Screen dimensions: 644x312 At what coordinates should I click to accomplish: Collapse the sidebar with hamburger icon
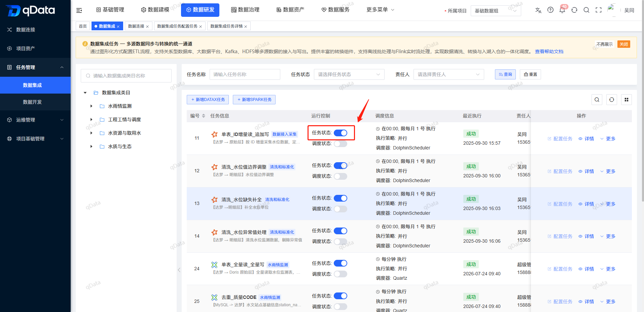(79, 10)
